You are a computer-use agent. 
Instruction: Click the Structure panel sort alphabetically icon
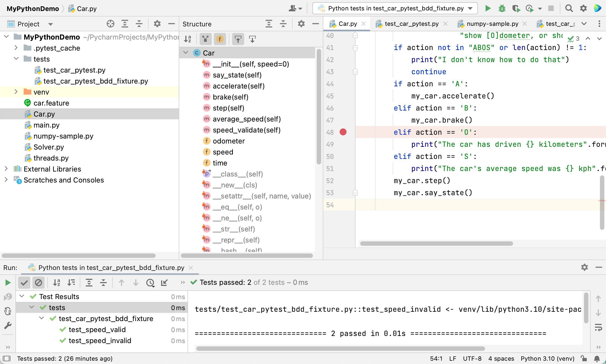click(188, 39)
